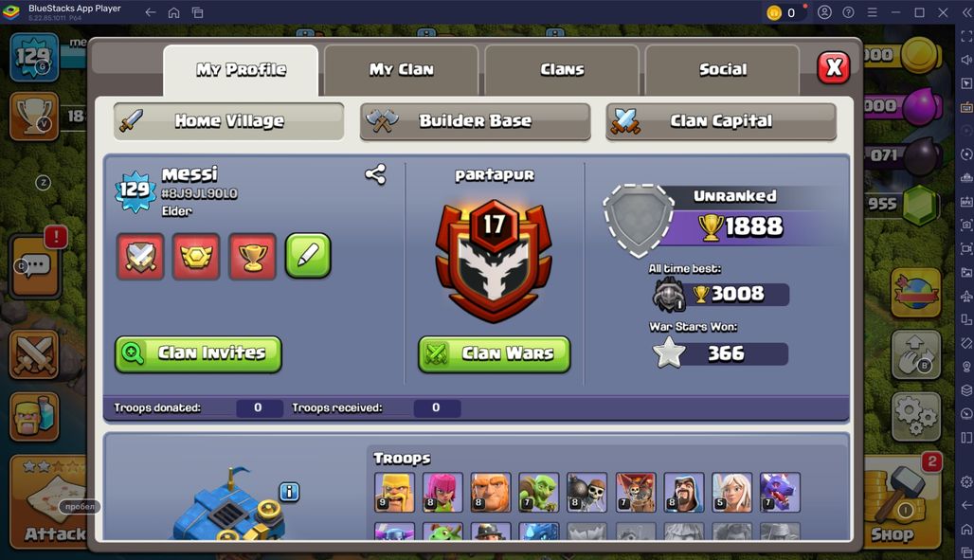Open the chat speech bubble icon
Screen dimensions: 974x560
(x=35, y=266)
